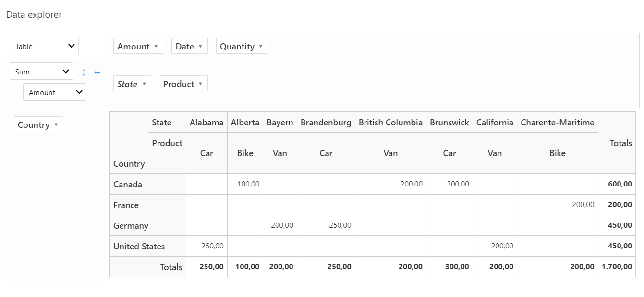This screenshot has height=297, width=644.
Task: Expand the Amount value dropdown under Sum
Action: tap(55, 92)
